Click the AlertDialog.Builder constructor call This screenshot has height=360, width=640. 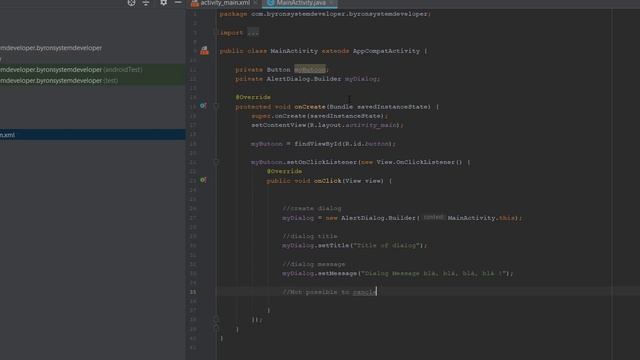click(402, 218)
